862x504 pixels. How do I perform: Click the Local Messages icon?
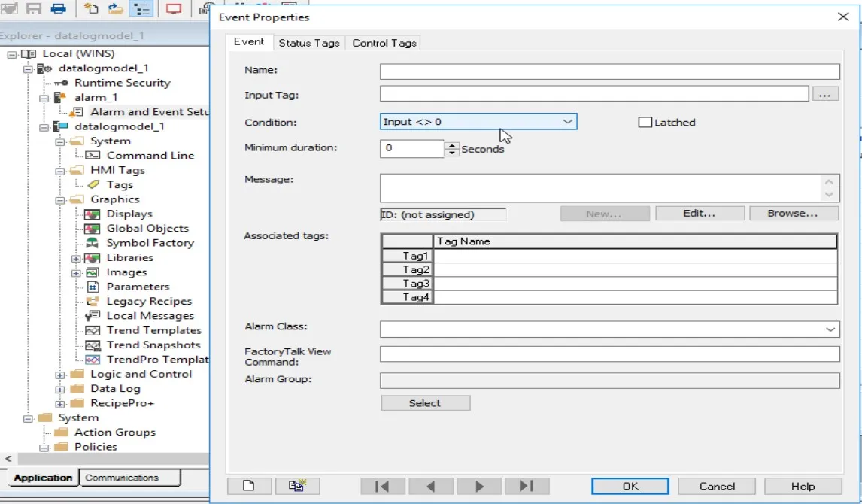tap(93, 316)
